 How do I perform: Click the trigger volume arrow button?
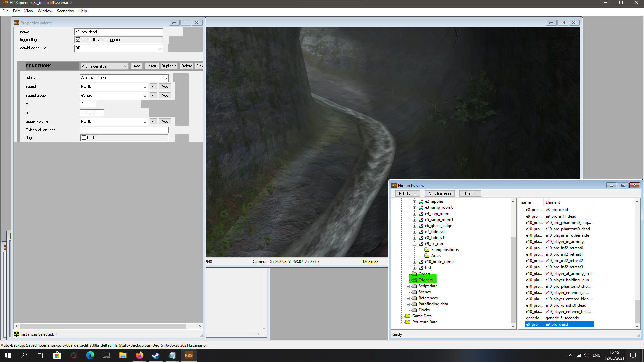point(153,121)
